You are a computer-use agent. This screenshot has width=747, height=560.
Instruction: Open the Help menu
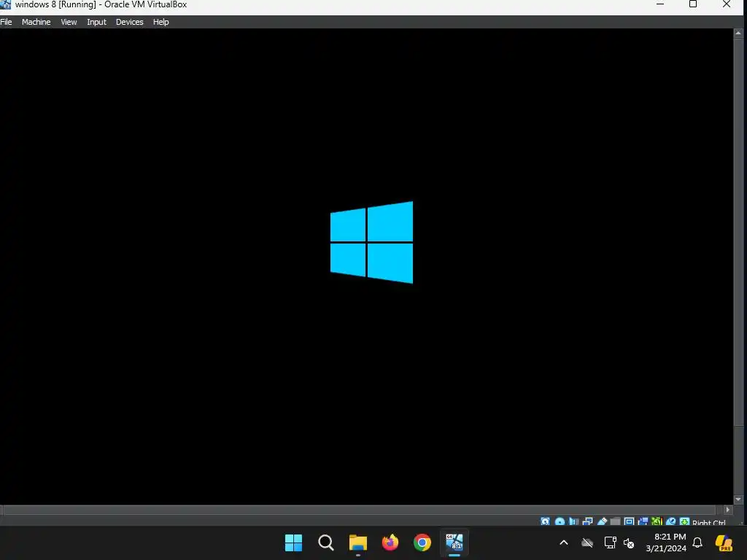(161, 22)
